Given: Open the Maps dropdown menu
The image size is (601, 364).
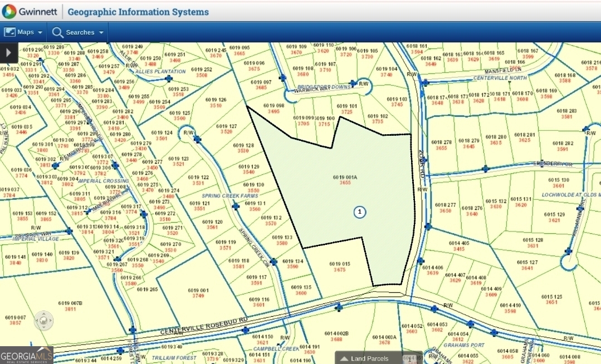Looking at the screenshot, I should [x=24, y=32].
